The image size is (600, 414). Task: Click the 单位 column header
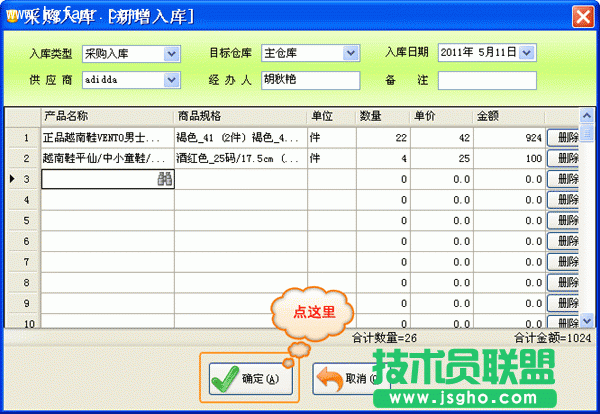(x=332, y=116)
